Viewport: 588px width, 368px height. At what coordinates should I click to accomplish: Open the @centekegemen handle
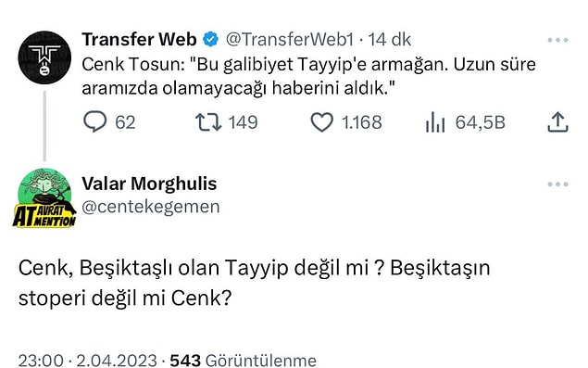pos(151,207)
